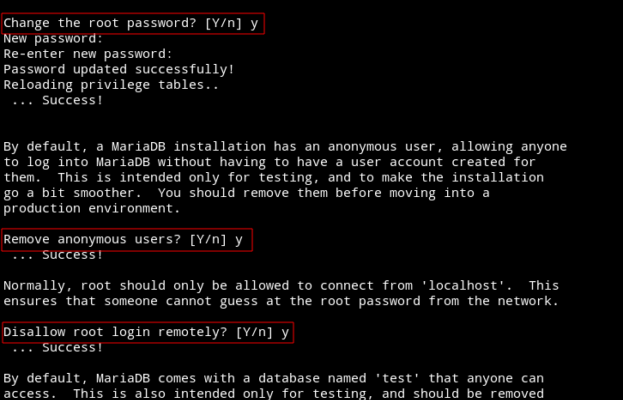Click the Success message under root login prompt

pos(57,348)
